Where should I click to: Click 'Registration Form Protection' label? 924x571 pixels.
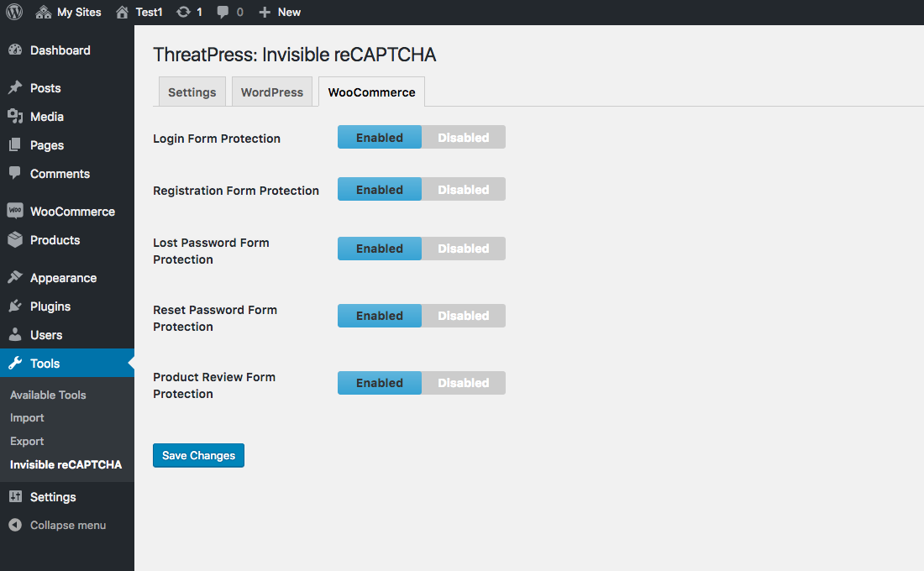[236, 191]
